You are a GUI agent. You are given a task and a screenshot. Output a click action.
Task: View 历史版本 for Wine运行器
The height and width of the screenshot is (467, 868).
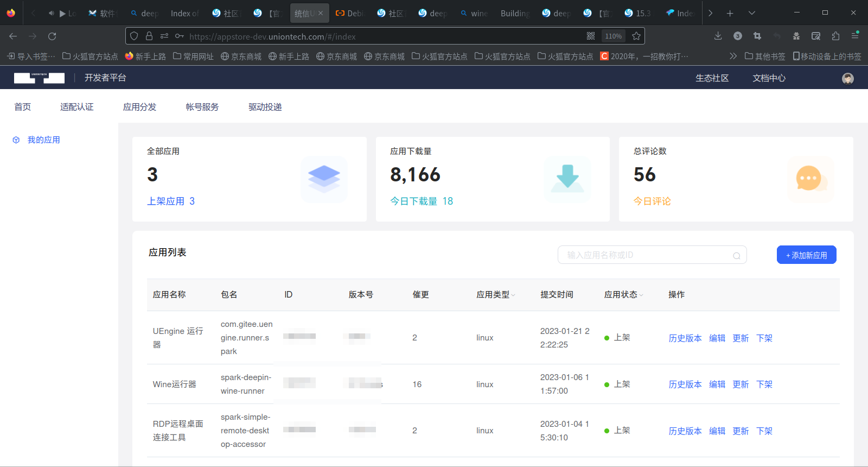(685, 384)
